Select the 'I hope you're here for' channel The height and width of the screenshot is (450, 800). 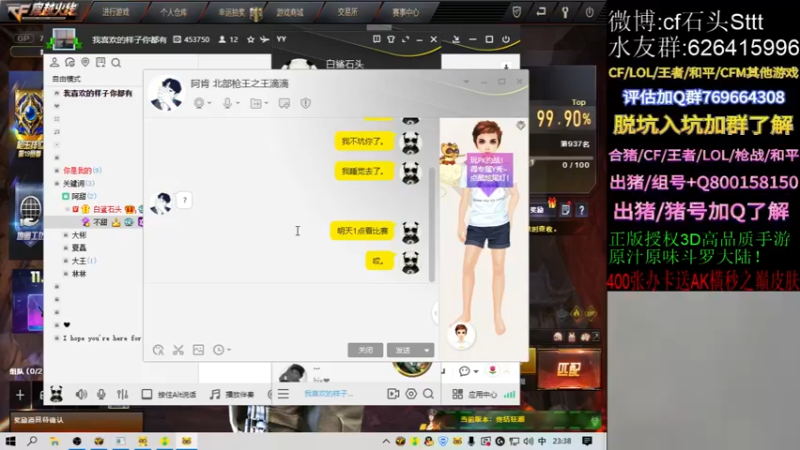click(x=102, y=338)
